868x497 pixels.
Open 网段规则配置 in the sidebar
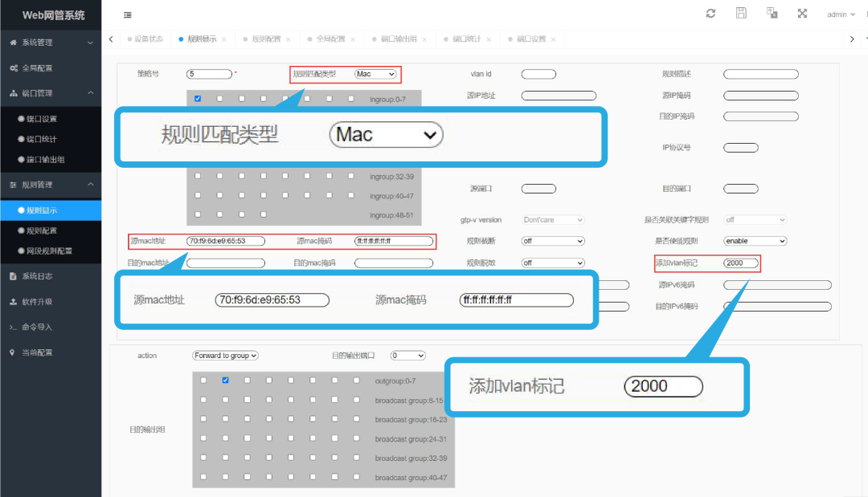tap(51, 251)
